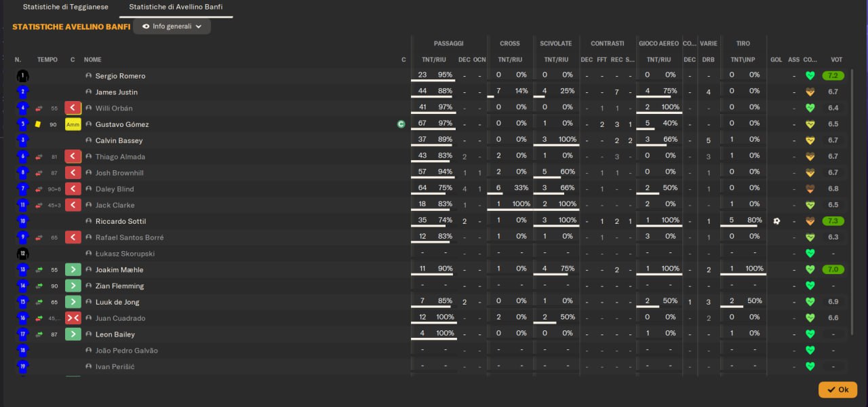Open Rafael Santos Borré's player name link

(130, 237)
